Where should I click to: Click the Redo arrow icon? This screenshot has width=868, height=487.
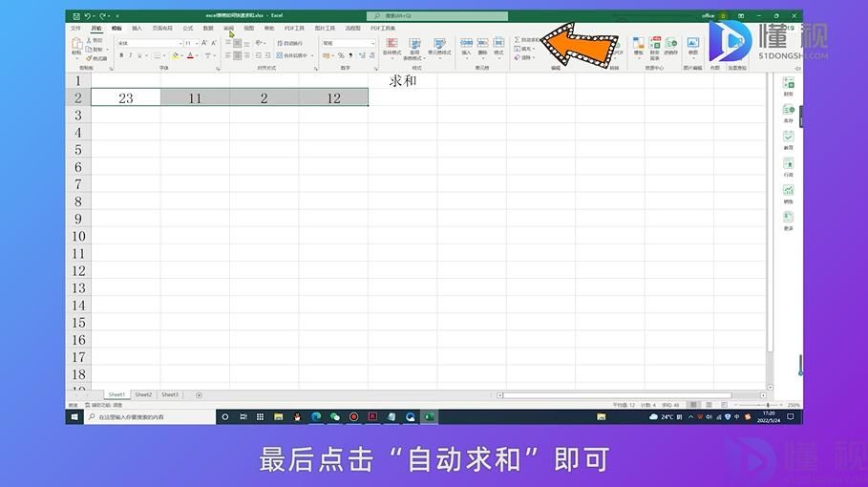[102, 16]
